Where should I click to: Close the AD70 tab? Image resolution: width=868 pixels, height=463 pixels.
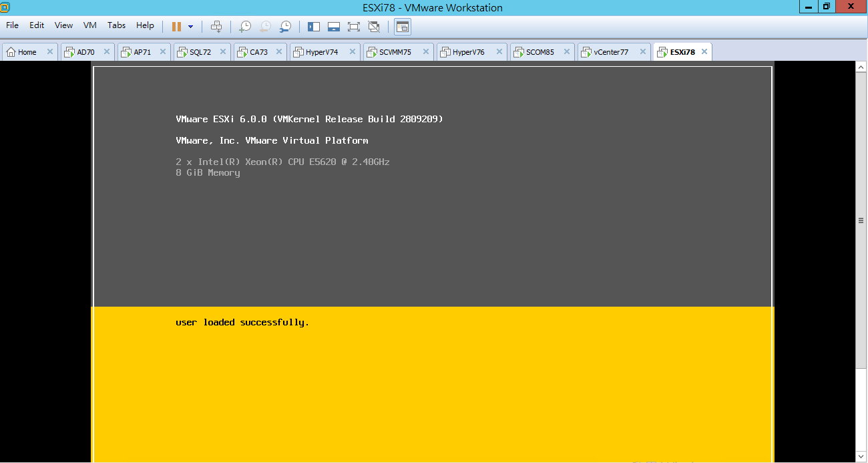coord(107,52)
